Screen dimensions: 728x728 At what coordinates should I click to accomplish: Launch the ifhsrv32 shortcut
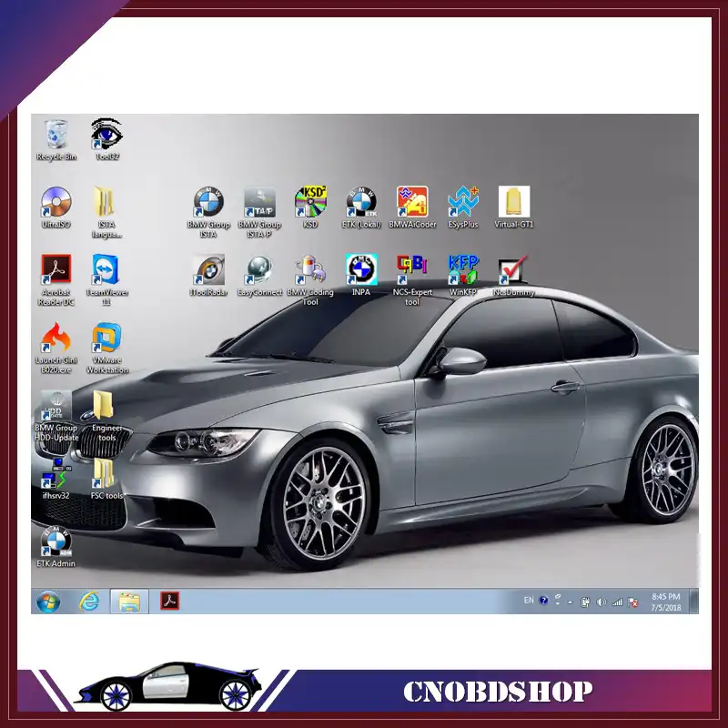[x=56, y=480]
